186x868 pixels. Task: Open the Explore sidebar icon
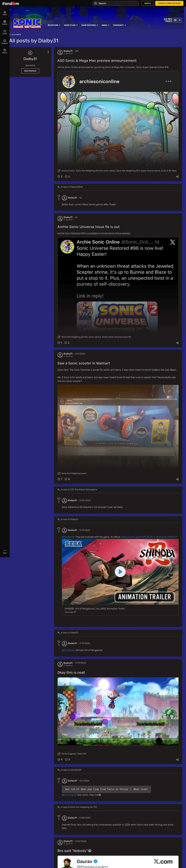coord(5,22)
